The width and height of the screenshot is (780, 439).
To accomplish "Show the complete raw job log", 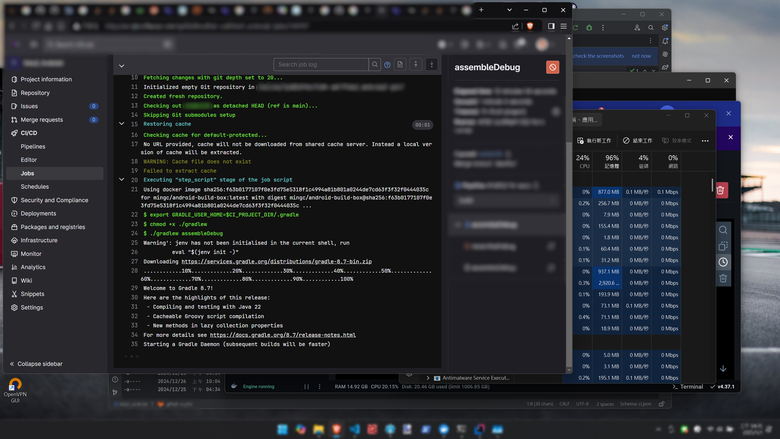I will (400, 64).
